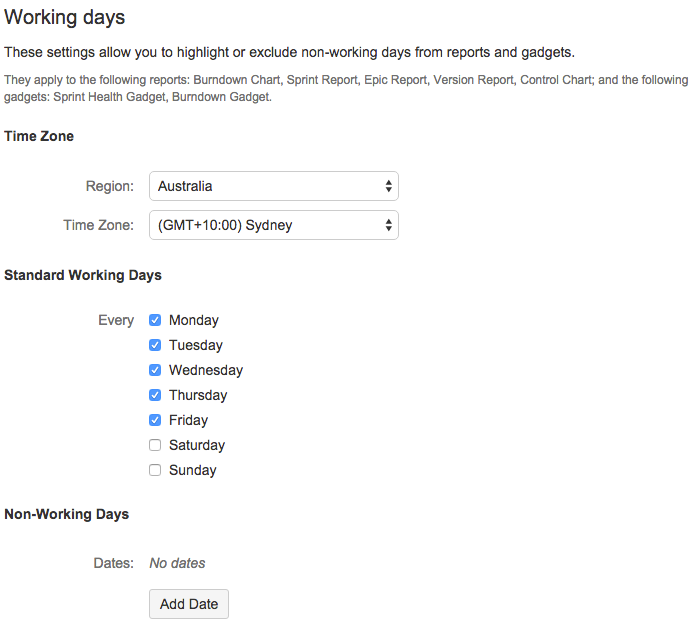Disable Thursday as a working day
The height and width of the screenshot is (626, 692).
click(155, 395)
